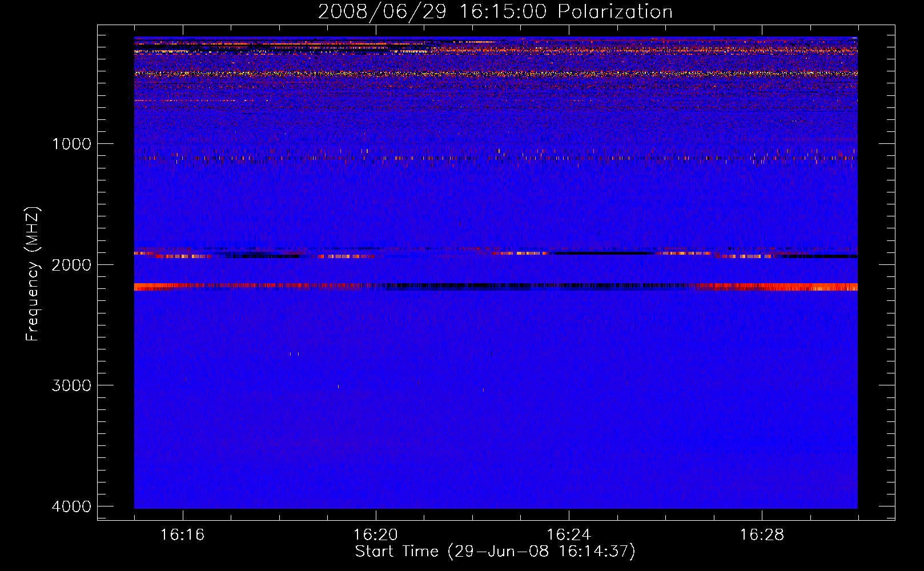
Task: Click the 1000 frequency tick label
Action: 71,144
